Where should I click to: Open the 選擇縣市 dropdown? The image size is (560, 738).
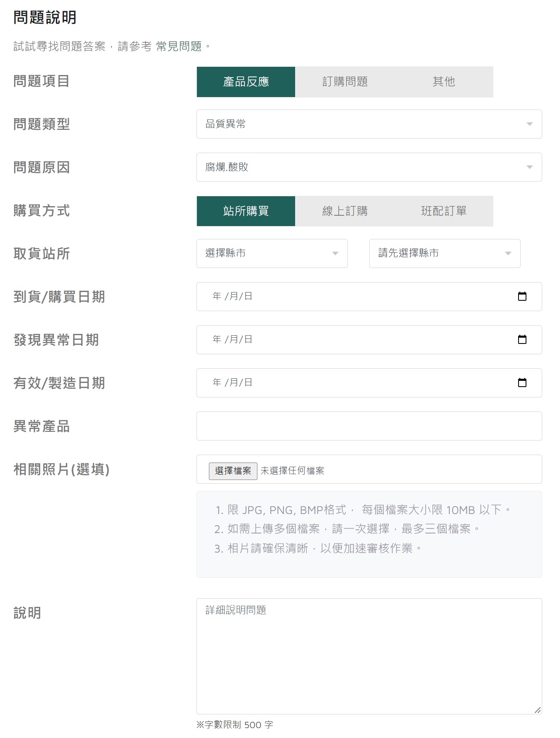coord(272,253)
